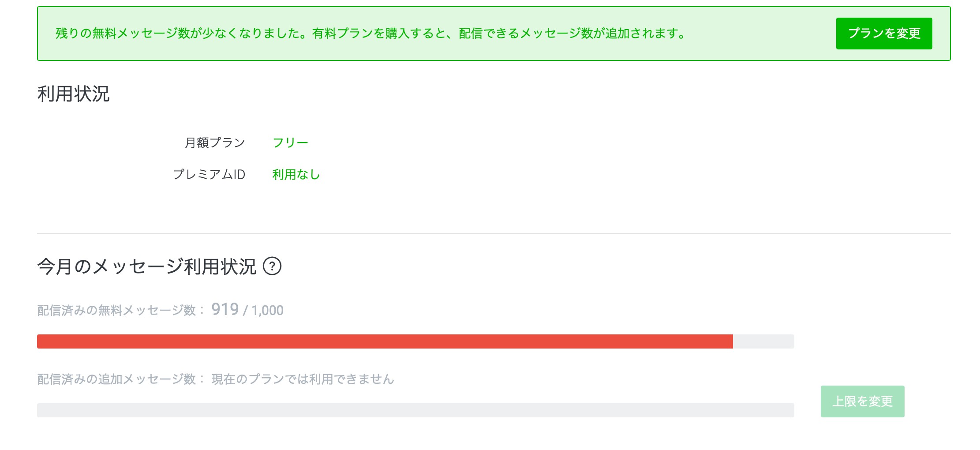Click the 配信済みの無料メッセージ数 label
The image size is (980, 450).
(x=116, y=311)
